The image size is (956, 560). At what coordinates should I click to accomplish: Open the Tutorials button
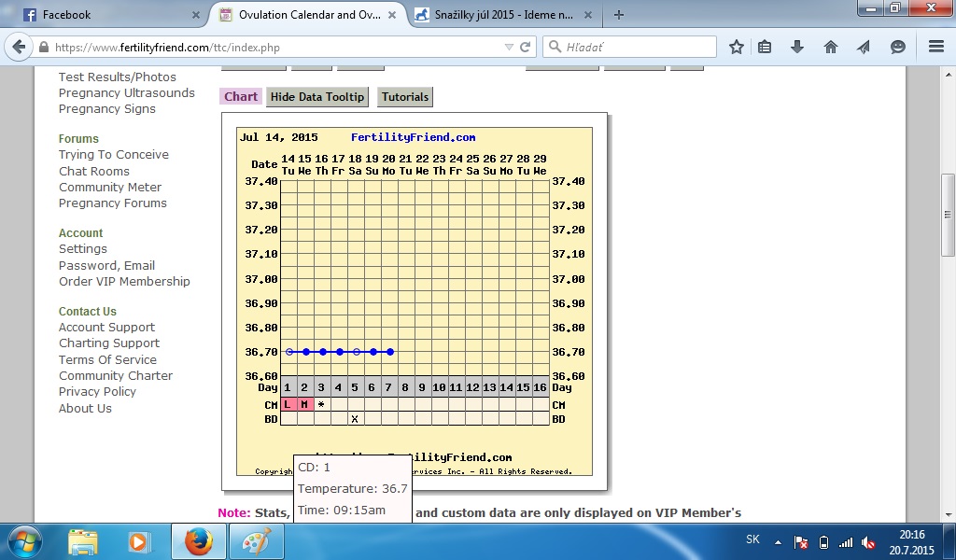coord(405,97)
